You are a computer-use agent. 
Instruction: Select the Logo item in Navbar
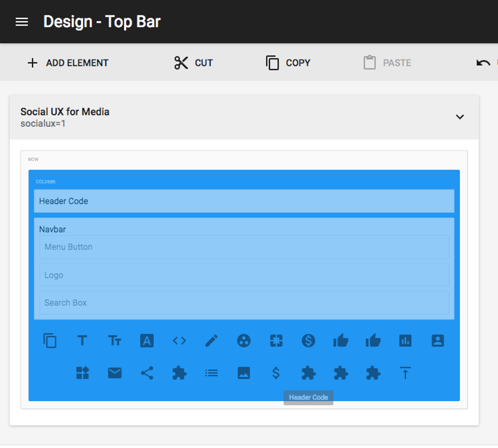pos(244,275)
